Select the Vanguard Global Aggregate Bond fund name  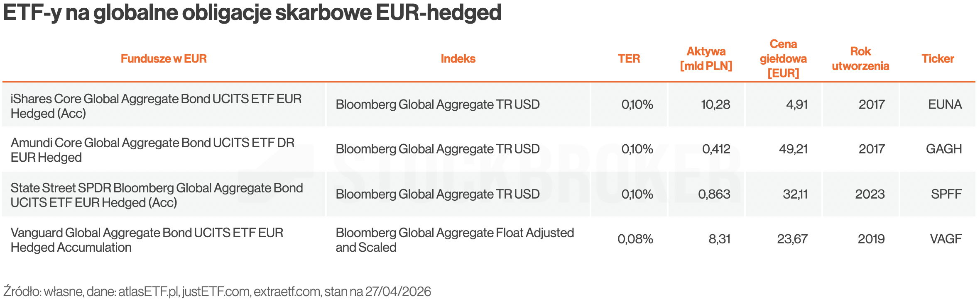point(147,240)
